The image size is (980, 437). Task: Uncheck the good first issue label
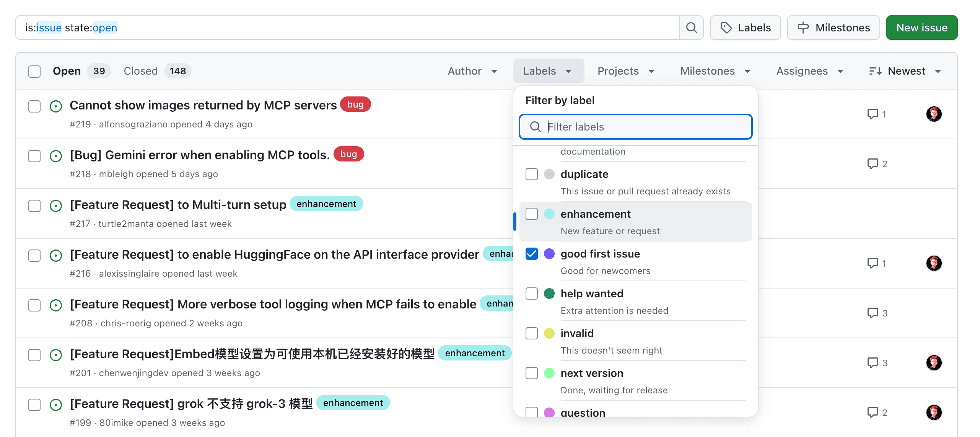[x=531, y=254]
